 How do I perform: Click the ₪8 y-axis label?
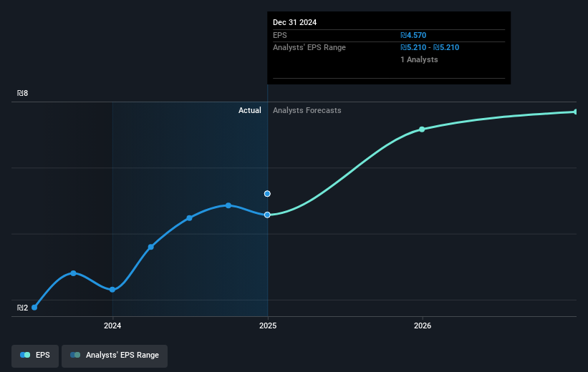point(22,93)
